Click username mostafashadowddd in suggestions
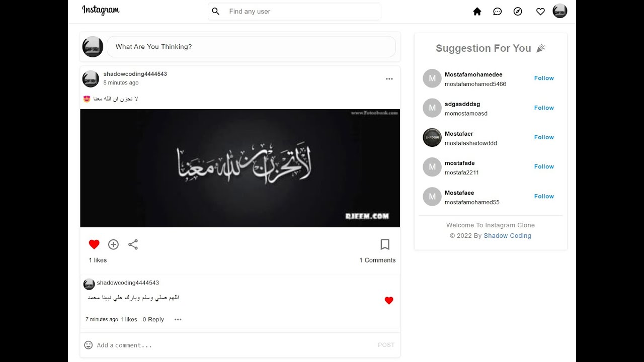The width and height of the screenshot is (644, 362). (x=471, y=143)
